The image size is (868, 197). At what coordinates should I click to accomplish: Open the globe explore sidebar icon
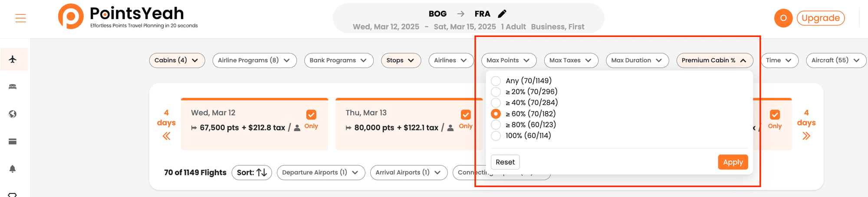13,114
